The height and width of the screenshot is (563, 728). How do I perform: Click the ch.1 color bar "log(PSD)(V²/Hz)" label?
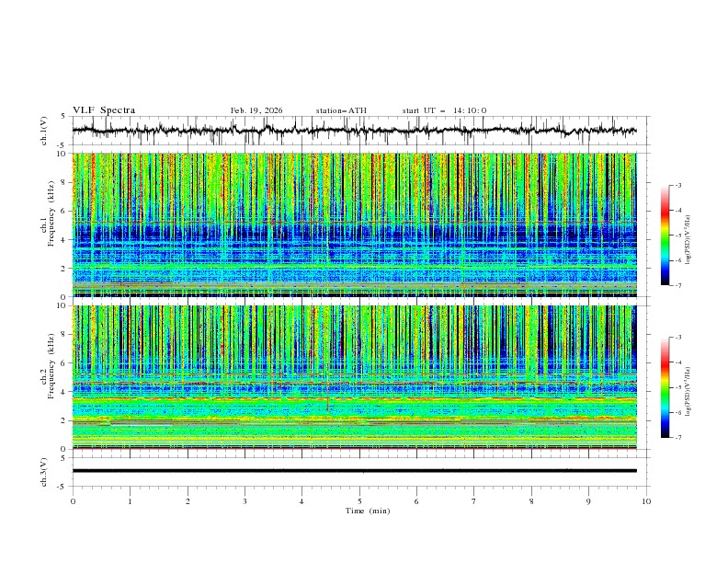pos(688,240)
